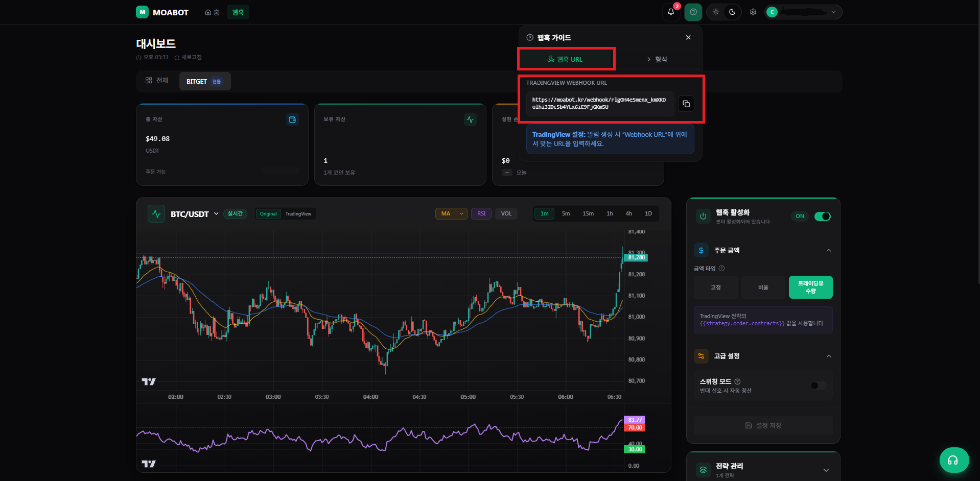The image size is (980, 481).
Task: Click the power icon by 웹훅 활성화
Action: pos(703,217)
